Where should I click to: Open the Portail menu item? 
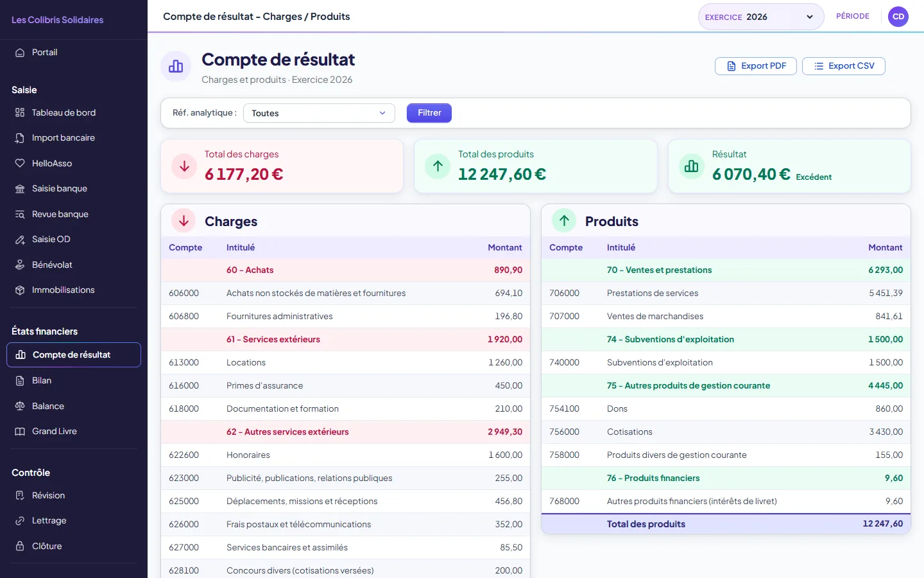click(74, 53)
